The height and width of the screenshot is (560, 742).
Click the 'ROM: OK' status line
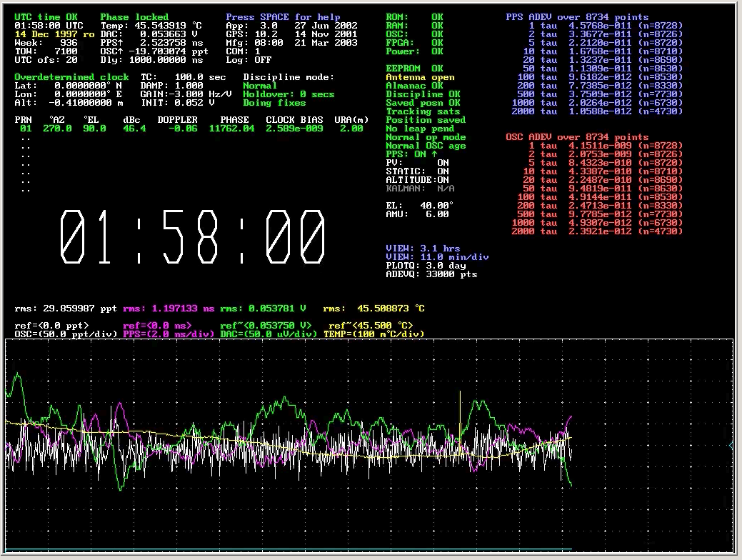click(x=414, y=17)
